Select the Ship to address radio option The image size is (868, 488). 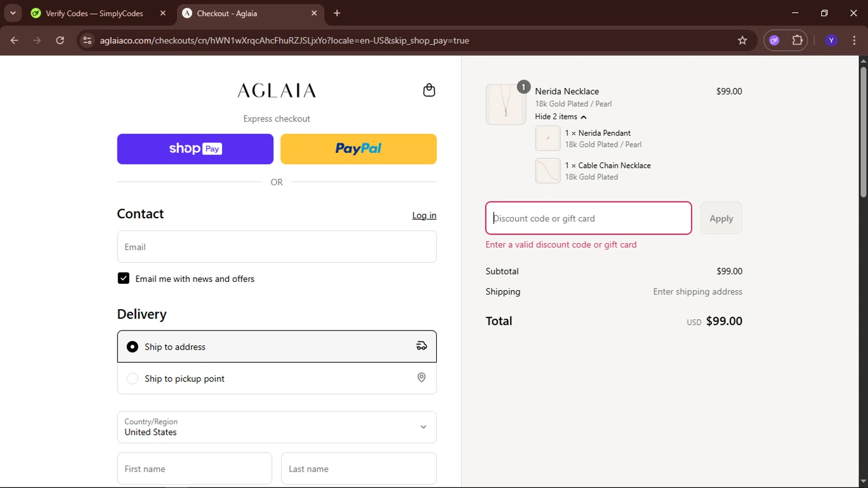(133, 347)
